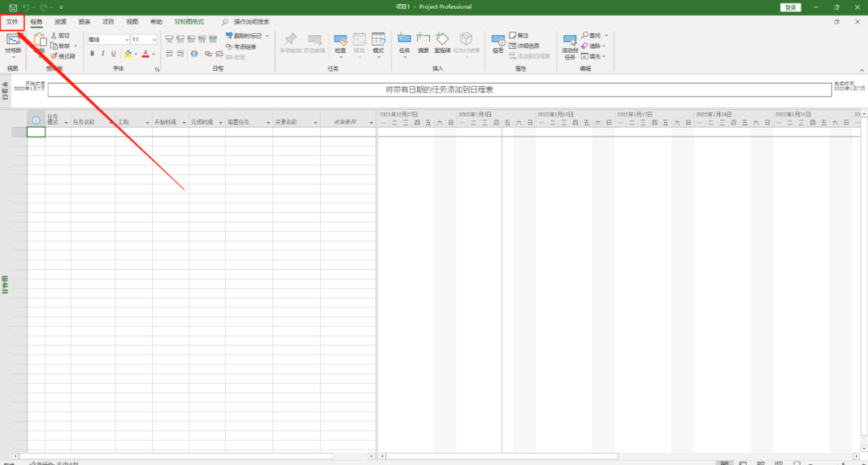Expand the 查找 (Find) dropdown arrow
This screenshot has height=465, width=868.
pos(606,35)
